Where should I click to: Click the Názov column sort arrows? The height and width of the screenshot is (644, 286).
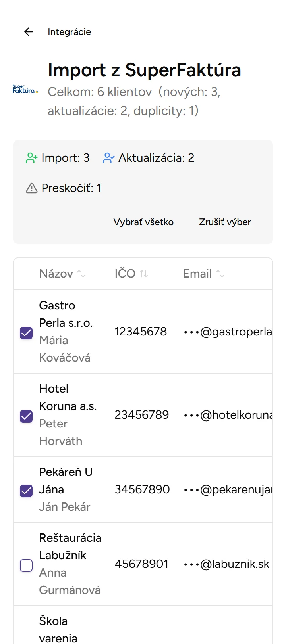[81, 274]
